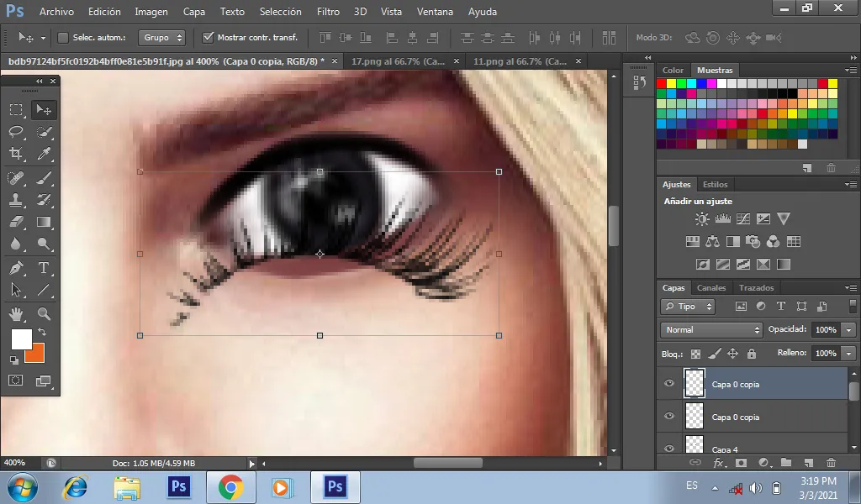Toggle lock all padlock
Viewport: 861px width, 504px height.
click(x=751, y=354)
